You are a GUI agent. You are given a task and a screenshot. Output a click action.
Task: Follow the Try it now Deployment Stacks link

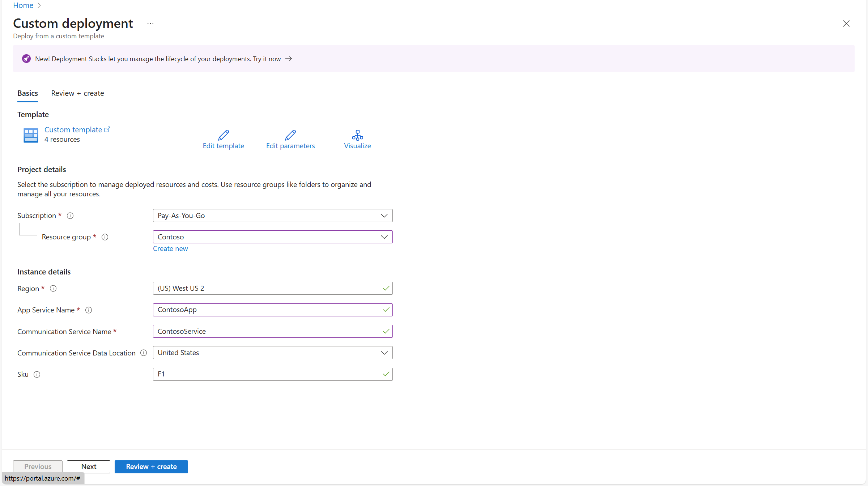coord(267,59)
